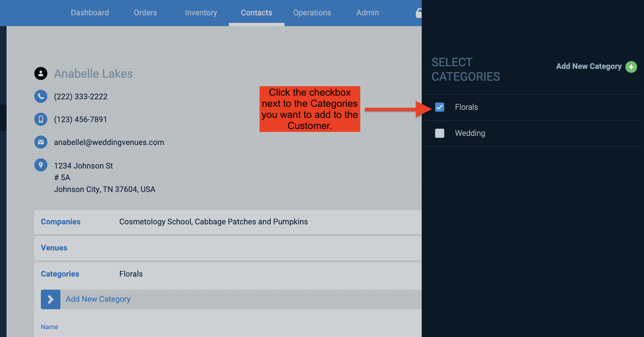
Task: Click the # 5A address line
Action: [x=62, y=178]
